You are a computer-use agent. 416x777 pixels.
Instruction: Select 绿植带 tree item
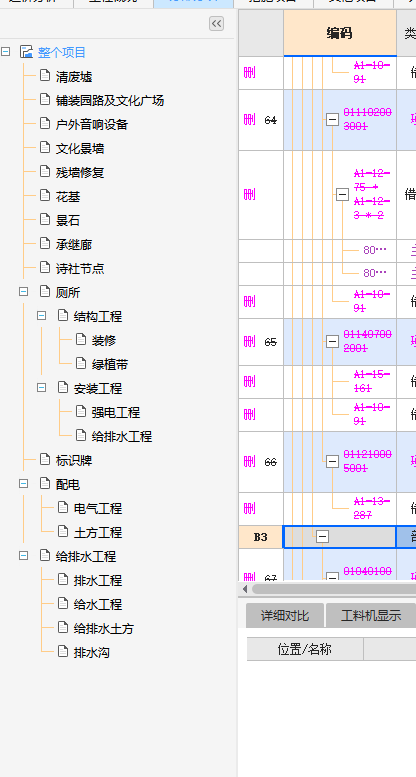(110, 364)
